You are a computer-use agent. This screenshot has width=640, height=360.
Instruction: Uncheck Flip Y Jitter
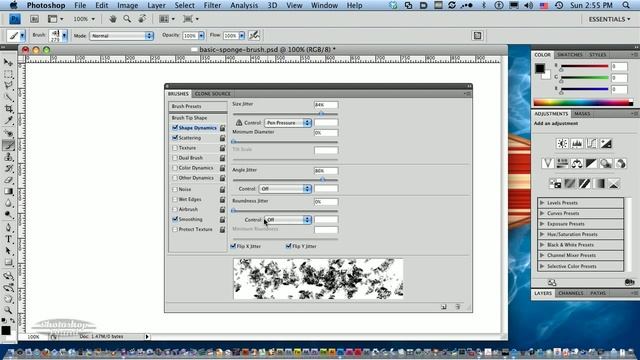click(x=289, y=246)
